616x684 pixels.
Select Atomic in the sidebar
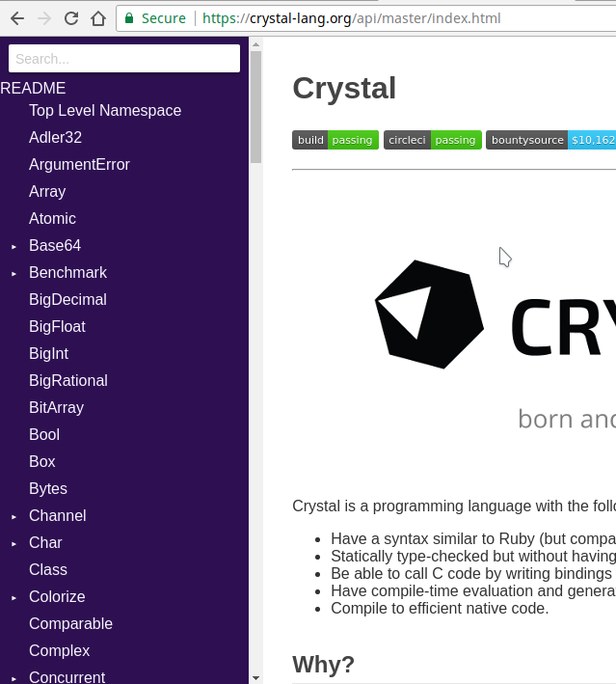(x=52, y=219)
